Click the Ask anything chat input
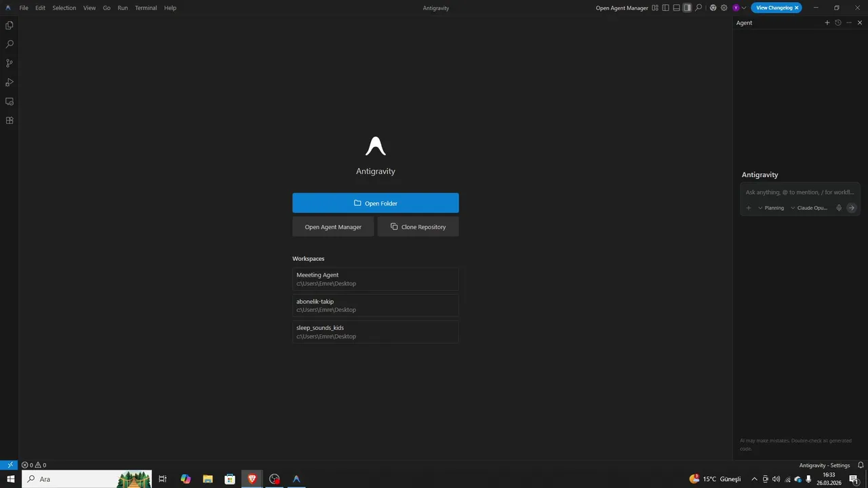 point(800,192)
